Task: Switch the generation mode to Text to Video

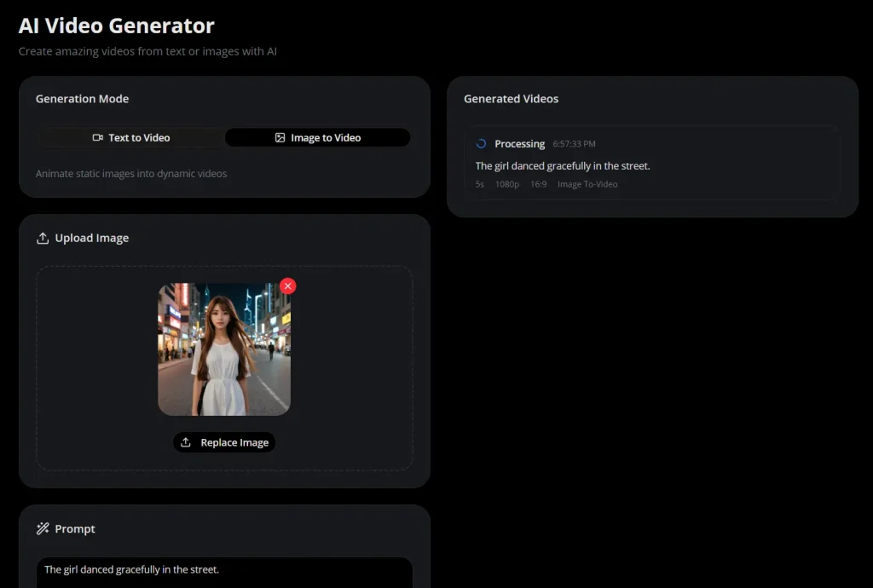Action: coord(130,137)
